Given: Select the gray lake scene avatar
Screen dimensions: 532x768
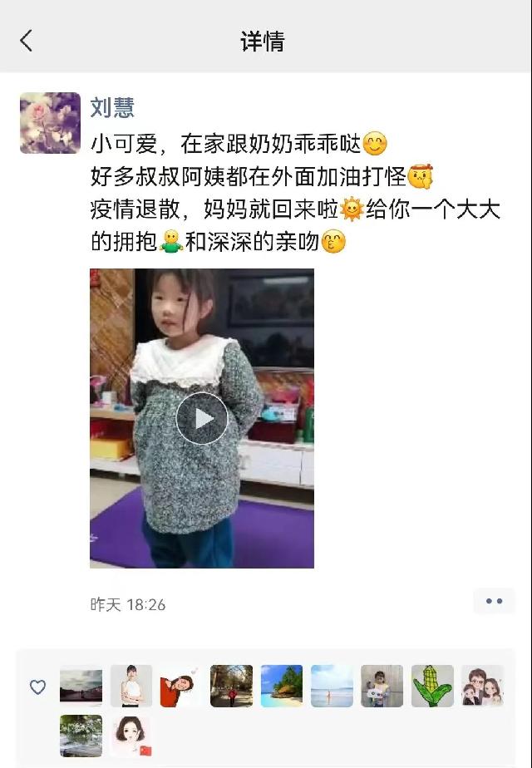Looking at the screenshot, I should tap(81, 686).
